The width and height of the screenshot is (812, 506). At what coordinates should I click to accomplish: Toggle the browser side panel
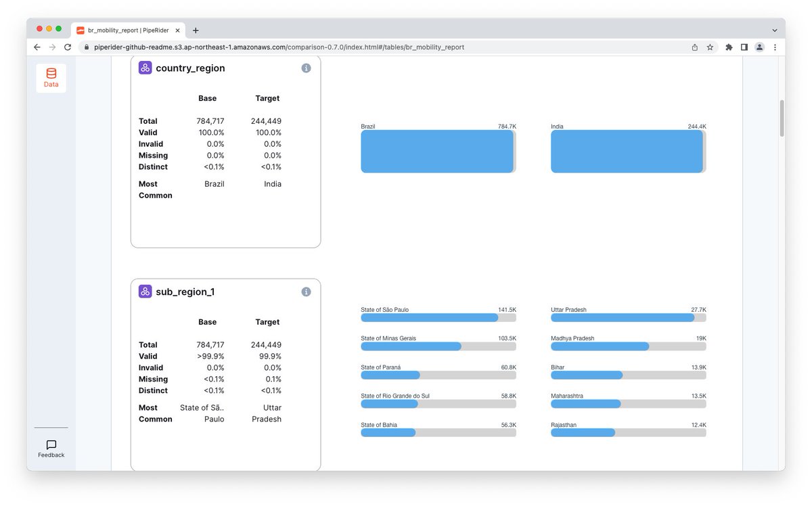pos(744,47)
